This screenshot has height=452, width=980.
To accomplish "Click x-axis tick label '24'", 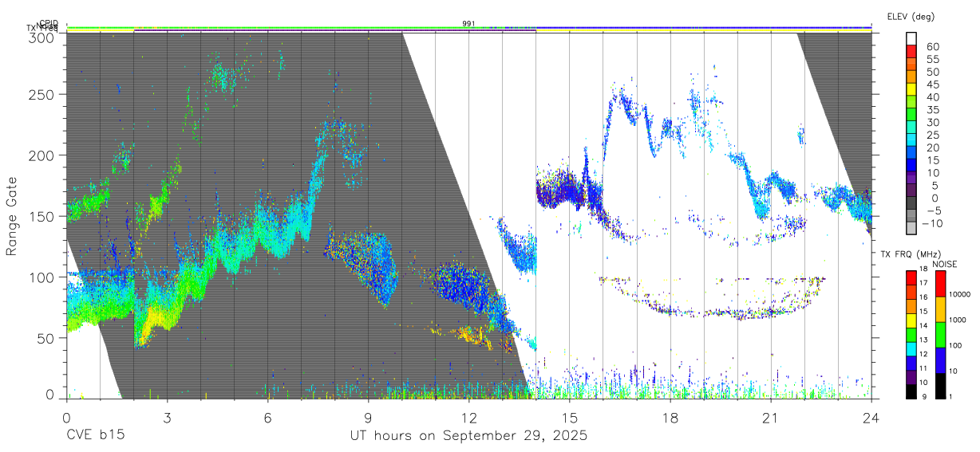I will (x=871, y=418).
